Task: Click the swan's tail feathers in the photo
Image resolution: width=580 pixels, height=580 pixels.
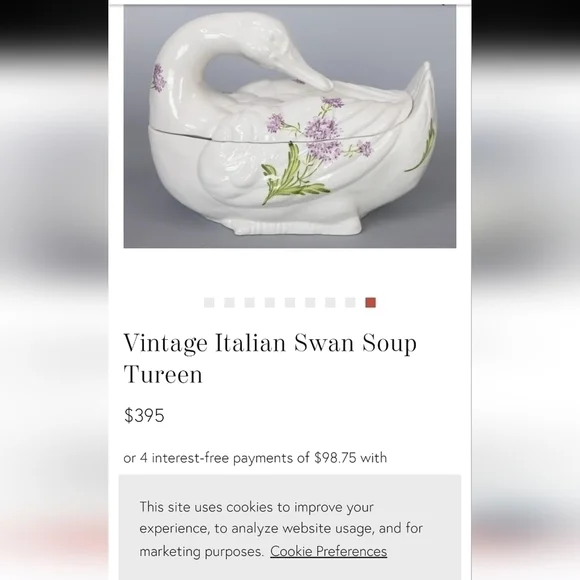Action: pyautogui.click(x=422, y=111)
